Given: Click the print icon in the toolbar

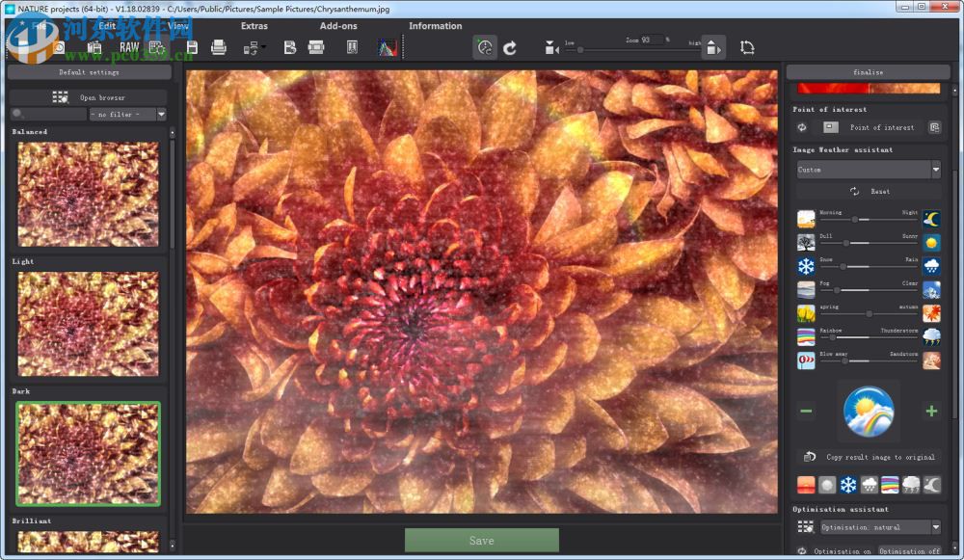Looking at the screenshot, I should (x=219, y=47).
